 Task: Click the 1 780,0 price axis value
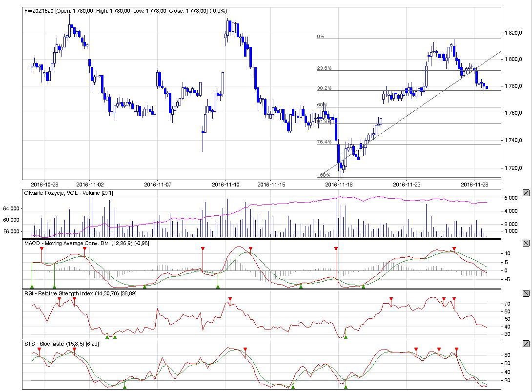pos(513,86)
